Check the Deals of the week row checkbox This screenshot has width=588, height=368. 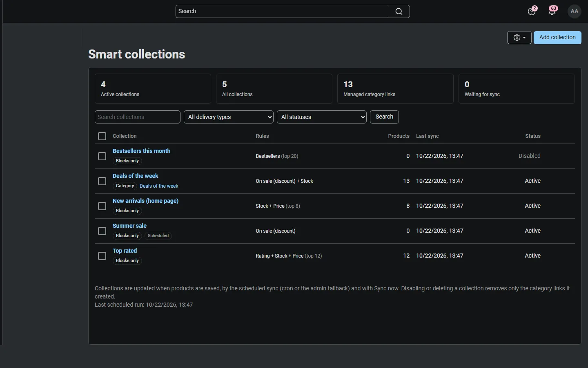click(102, 181)
